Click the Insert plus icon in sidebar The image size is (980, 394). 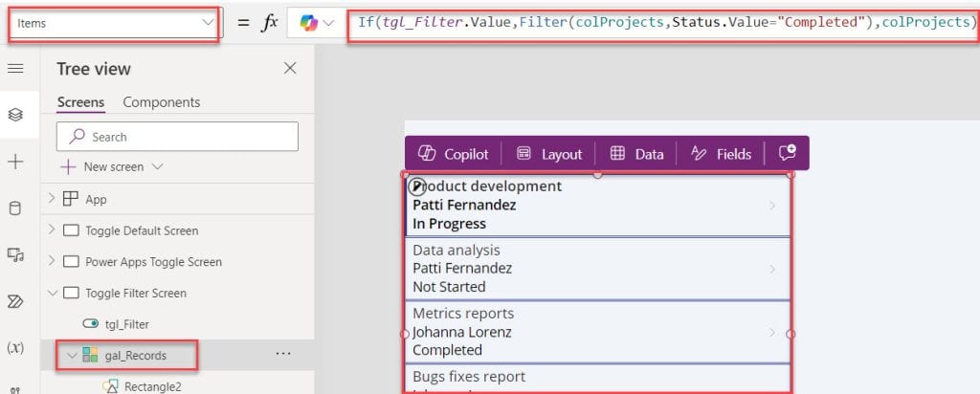coord(15,163)
